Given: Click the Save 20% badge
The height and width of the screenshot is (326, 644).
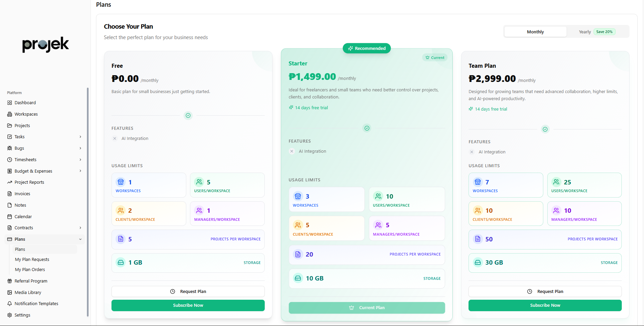Looking at the screenshot, I should point(604,32).
